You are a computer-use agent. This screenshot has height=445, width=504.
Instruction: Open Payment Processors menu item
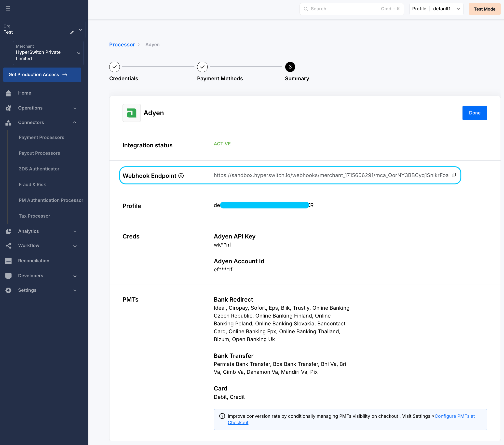pos(41,137)
